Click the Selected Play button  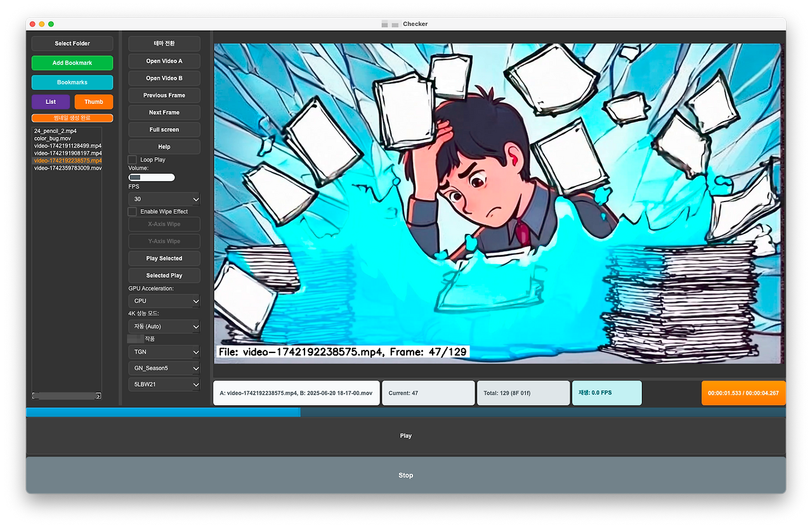164,276
